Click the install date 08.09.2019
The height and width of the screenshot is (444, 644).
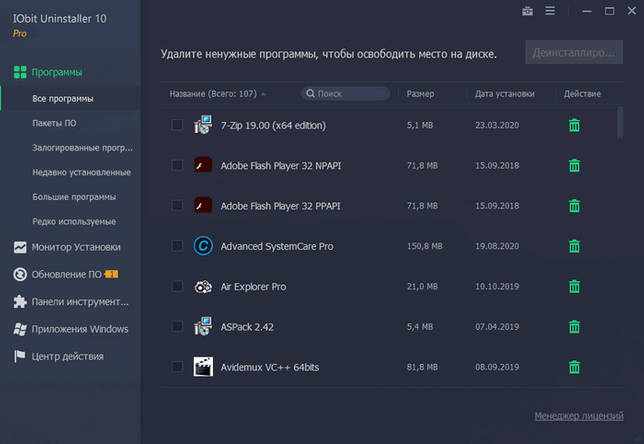click(x=497, y=367)
